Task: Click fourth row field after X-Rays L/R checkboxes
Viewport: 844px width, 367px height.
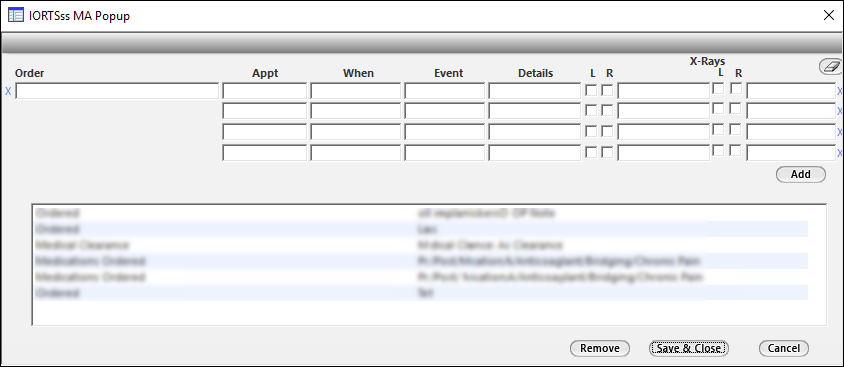Action: [791, 153]
